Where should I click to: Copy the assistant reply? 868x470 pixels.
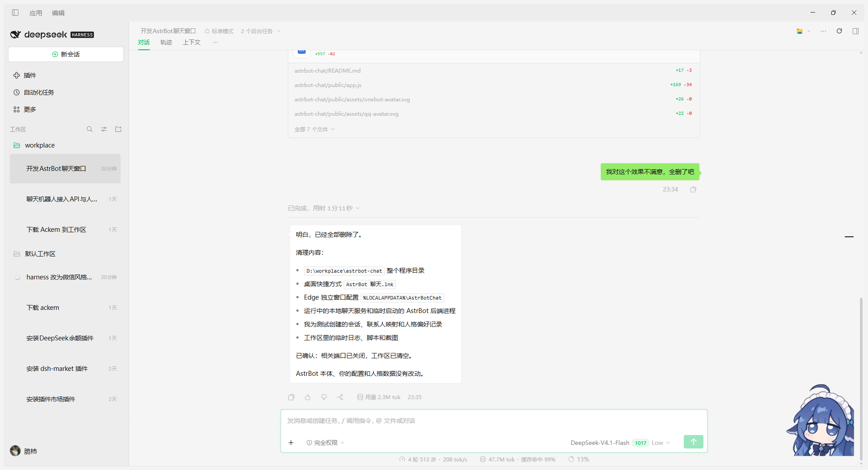[291, 397]
